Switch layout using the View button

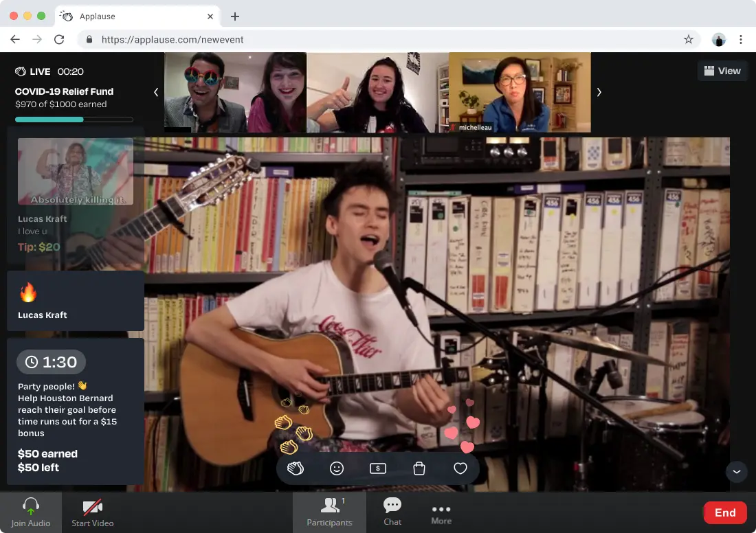click(x=722, y=71)
